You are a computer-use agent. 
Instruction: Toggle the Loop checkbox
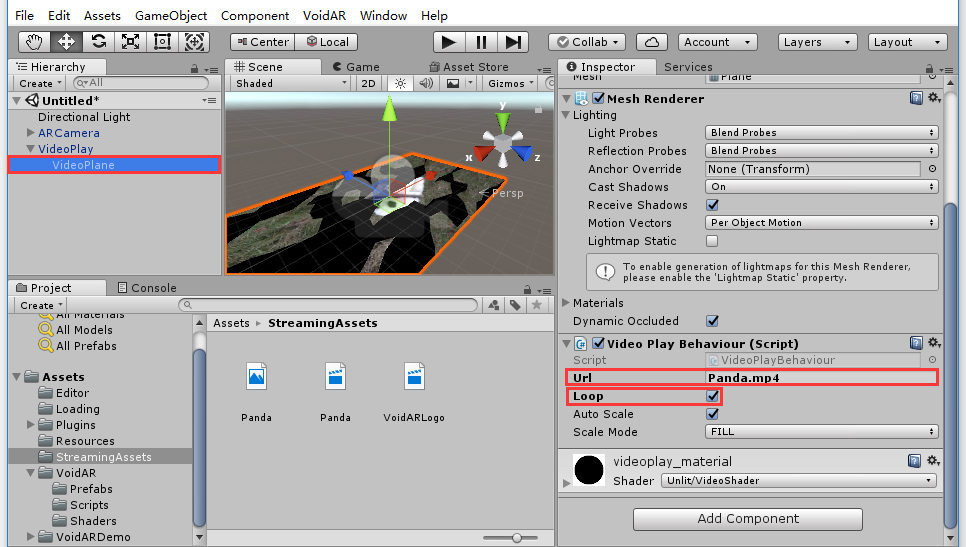713,396
